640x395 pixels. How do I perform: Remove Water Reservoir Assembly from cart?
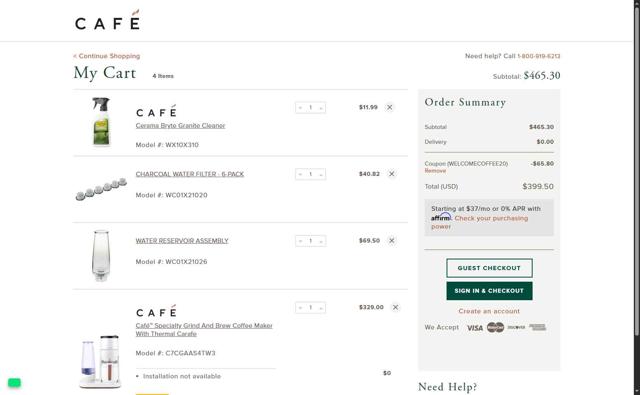[391, 241]
